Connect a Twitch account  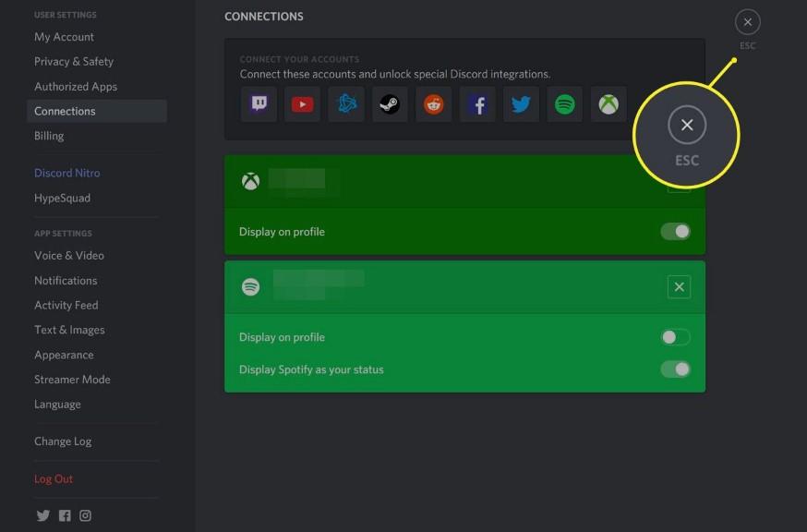[x=259, y=104]
